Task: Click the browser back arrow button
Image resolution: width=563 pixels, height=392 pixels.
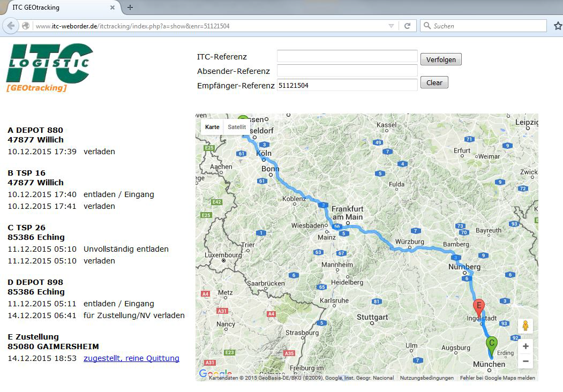Action: click(10, 26)
